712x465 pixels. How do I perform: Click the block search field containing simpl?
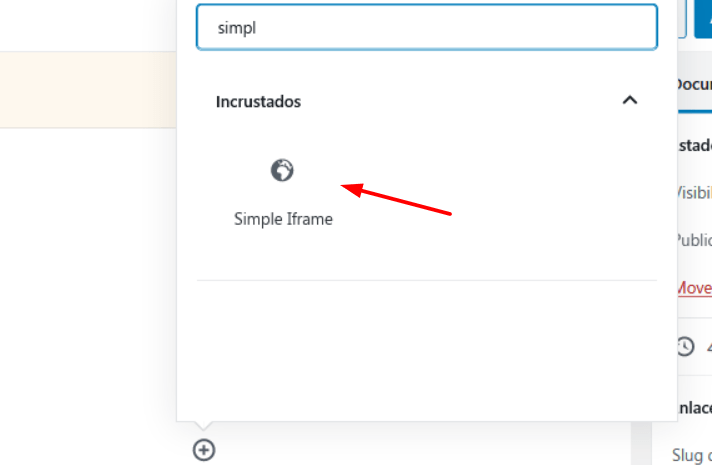[427, 27]
